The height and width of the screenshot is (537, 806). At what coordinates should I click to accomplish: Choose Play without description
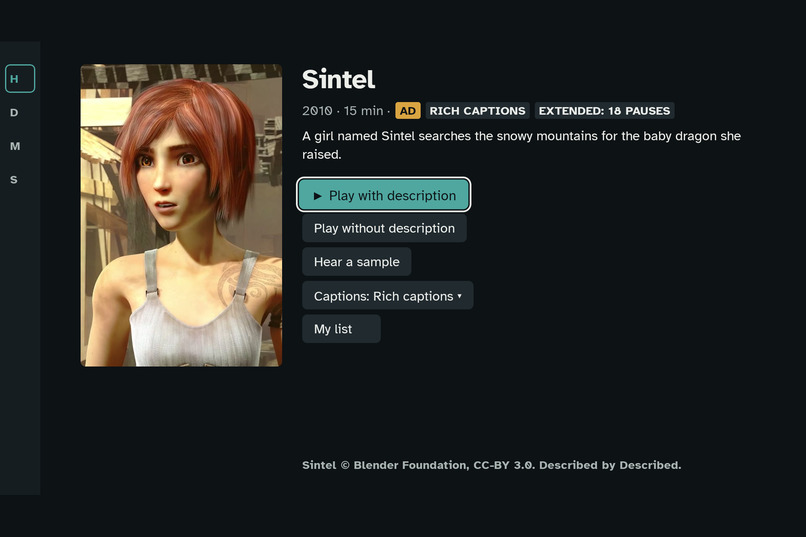click(384, 228)
